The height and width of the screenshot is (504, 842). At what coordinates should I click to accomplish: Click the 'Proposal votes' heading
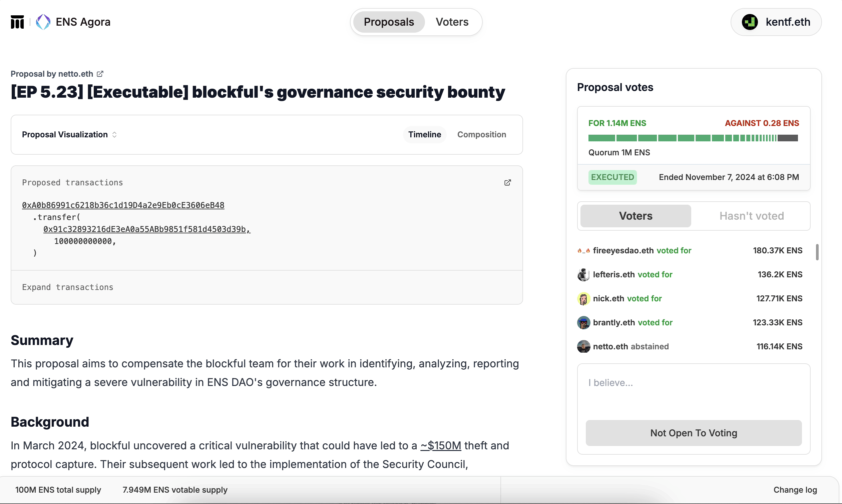click(x=615, y=87)
